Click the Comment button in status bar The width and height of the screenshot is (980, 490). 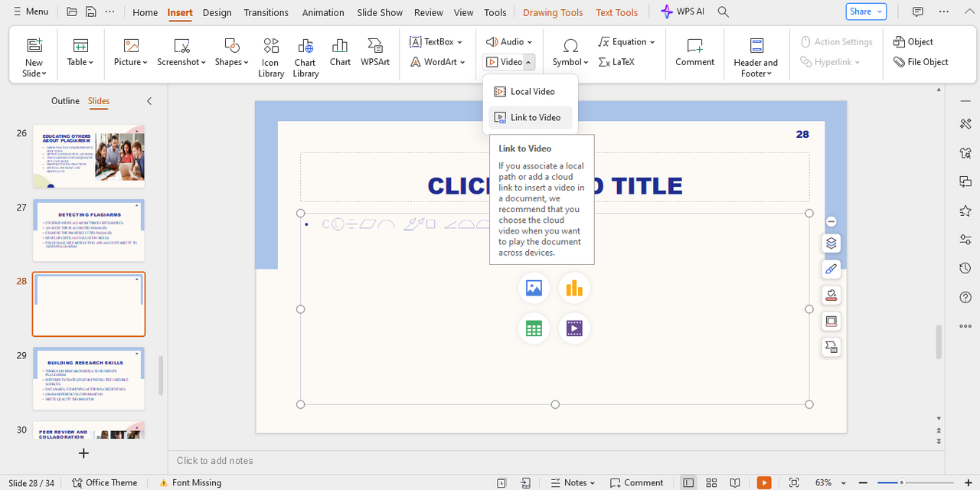coord(636,482)
